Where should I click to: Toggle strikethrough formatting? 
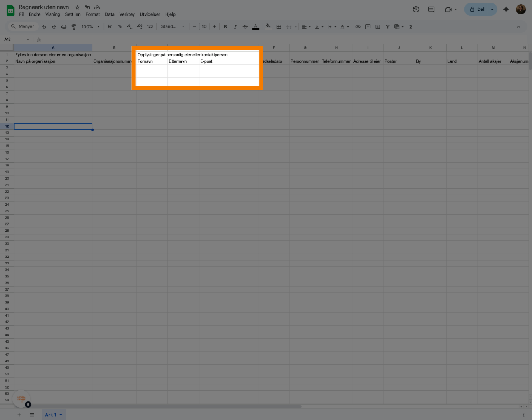click(x=245, y=26)
